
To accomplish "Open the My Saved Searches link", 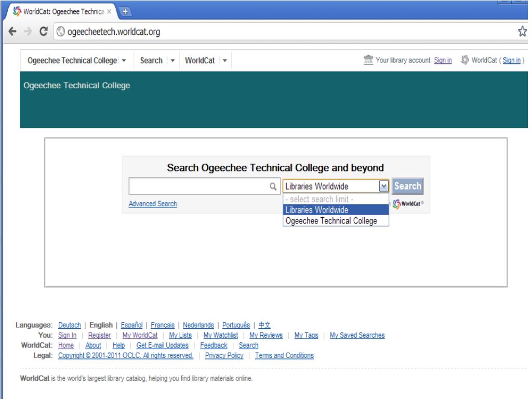I will click(x=357, y=335).
